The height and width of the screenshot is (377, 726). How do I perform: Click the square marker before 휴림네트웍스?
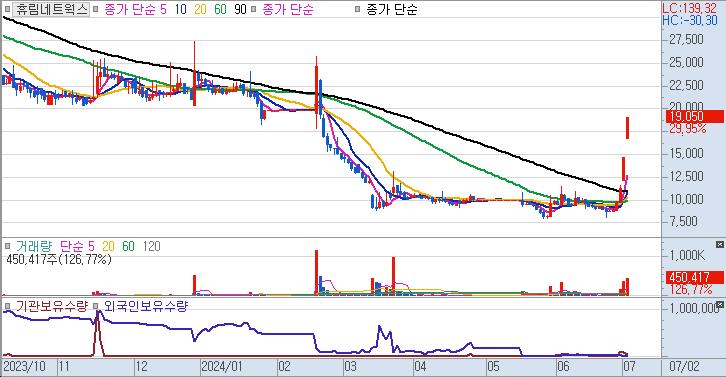(7, 9)
